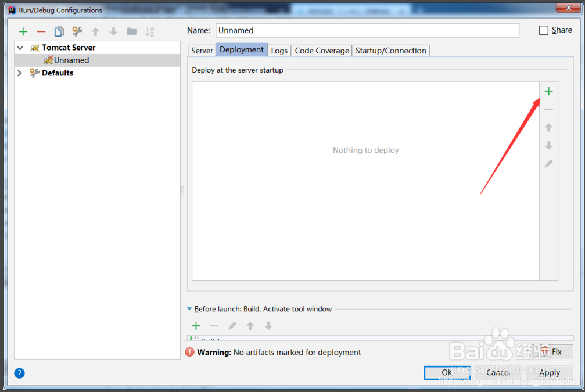Collapse the Before launch section

coord(189,309)
